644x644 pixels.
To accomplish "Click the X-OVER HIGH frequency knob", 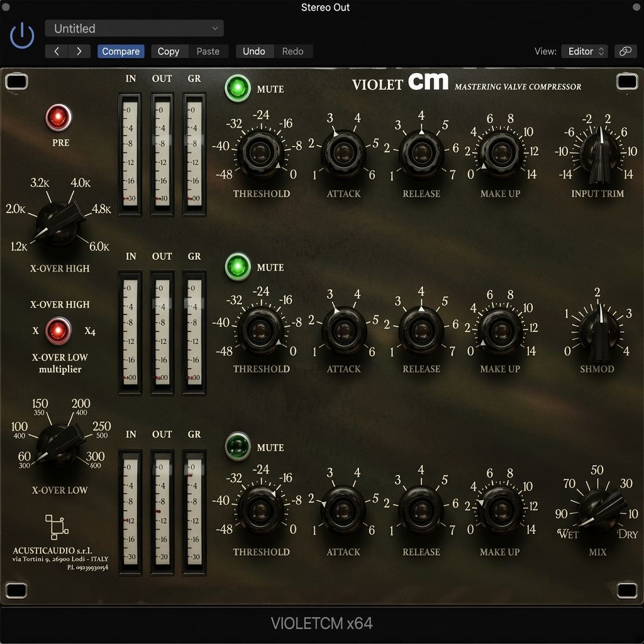I will [x=60, y=223].
